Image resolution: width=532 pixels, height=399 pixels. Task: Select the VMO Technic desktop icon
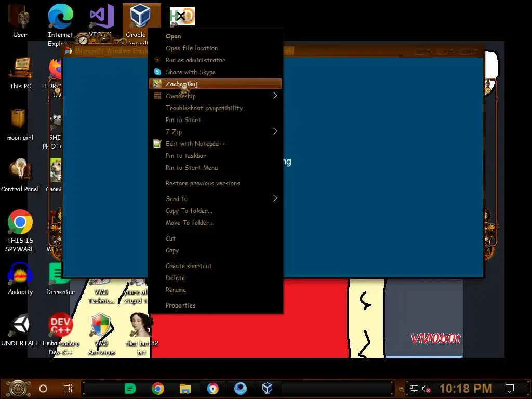pos(101,292)
